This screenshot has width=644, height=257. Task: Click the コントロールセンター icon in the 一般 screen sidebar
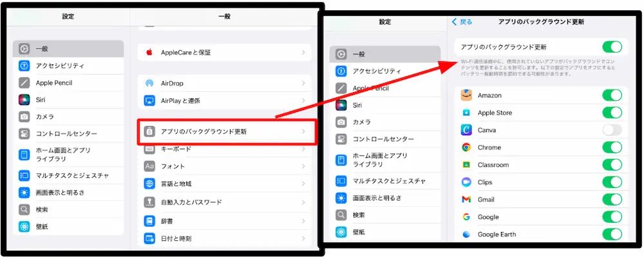[24, 134]
